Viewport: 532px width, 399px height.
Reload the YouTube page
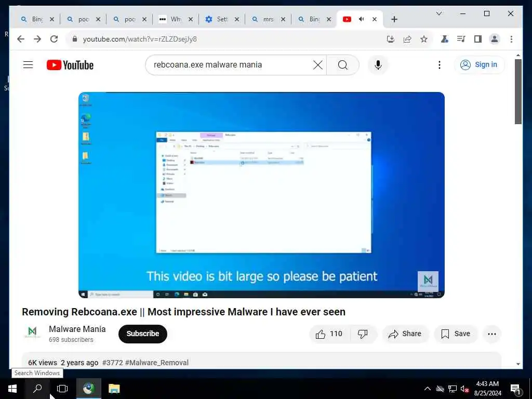(x=54, y=39)
